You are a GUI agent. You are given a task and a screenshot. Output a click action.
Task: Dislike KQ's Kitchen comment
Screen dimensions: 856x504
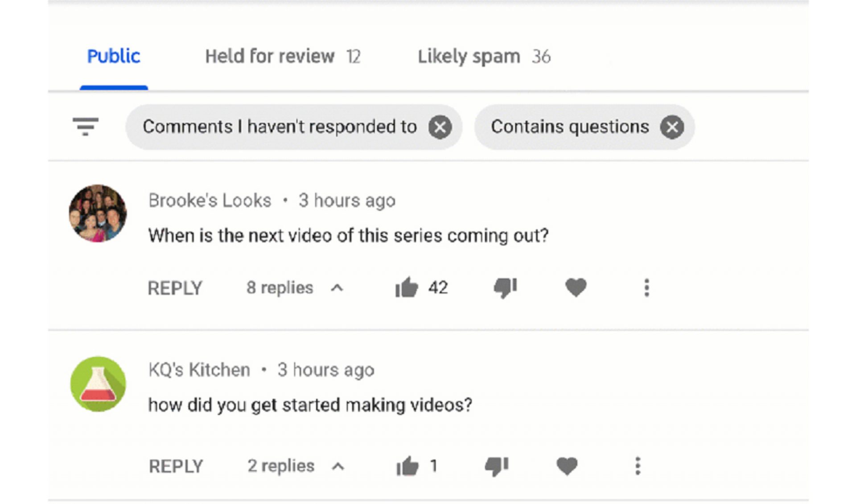pyautogui.click(x=495, y=466)
